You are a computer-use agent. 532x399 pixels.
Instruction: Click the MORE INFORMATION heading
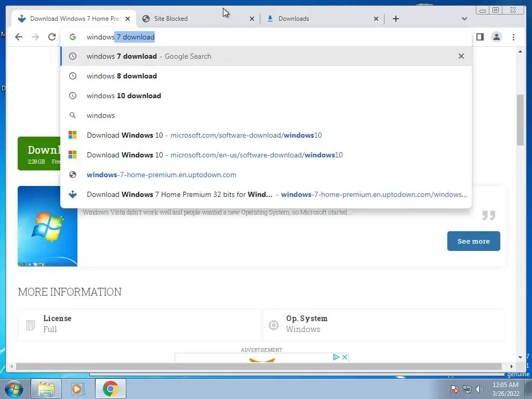point(70,292)
